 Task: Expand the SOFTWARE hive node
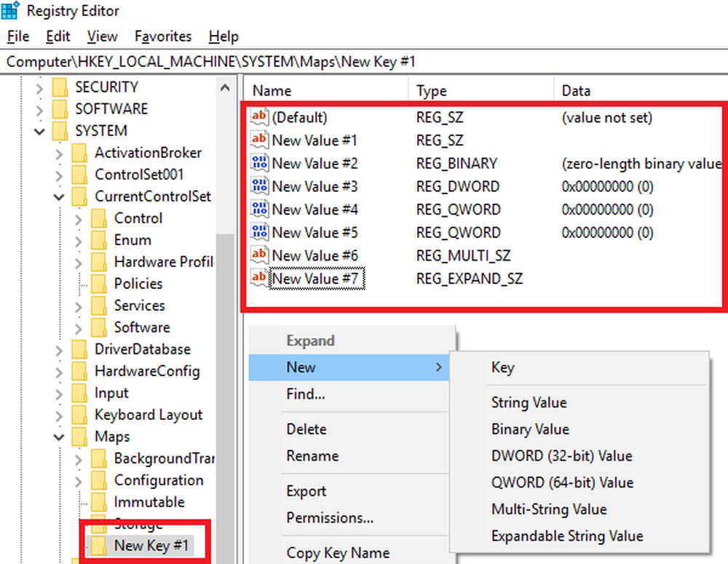click(x=39, y=110)
